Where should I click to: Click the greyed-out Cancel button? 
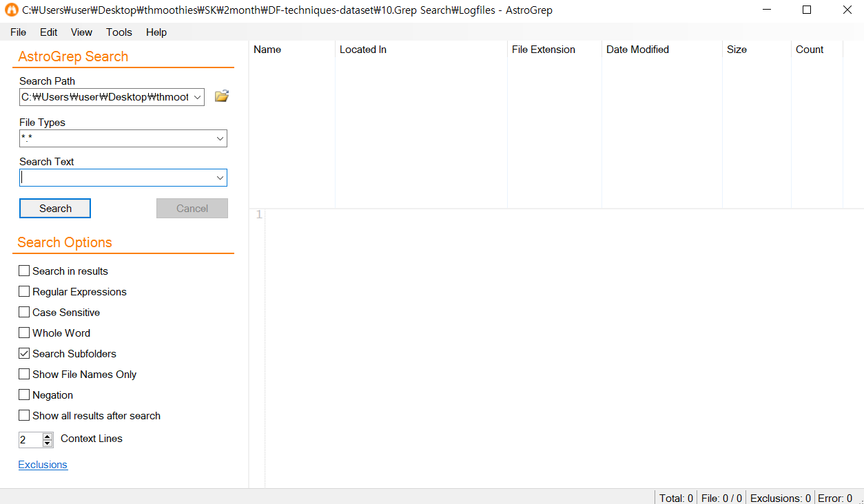point(192,209)
